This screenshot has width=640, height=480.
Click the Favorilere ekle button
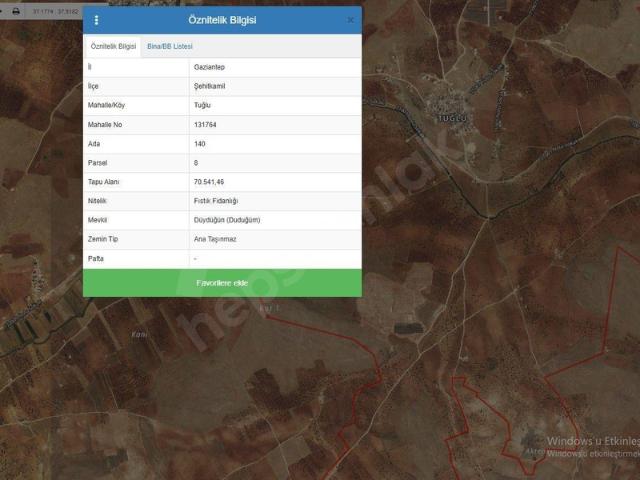pos(222,283)
